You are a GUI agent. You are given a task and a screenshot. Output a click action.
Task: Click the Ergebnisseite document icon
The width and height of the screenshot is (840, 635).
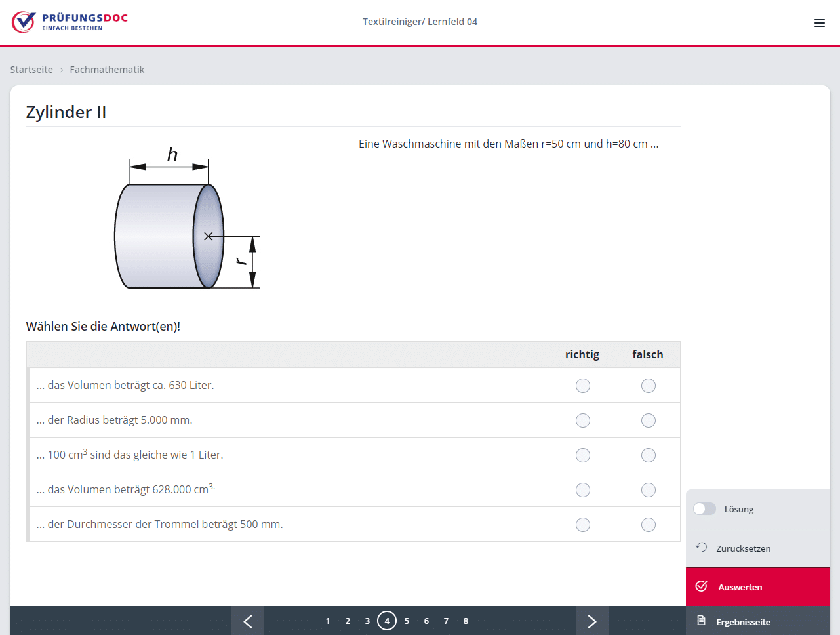click(x=701, y=621)
